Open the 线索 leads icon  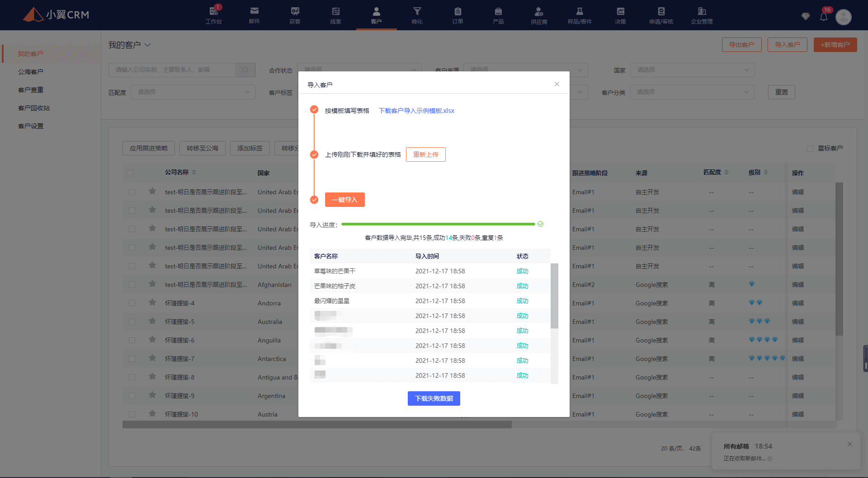335,15
